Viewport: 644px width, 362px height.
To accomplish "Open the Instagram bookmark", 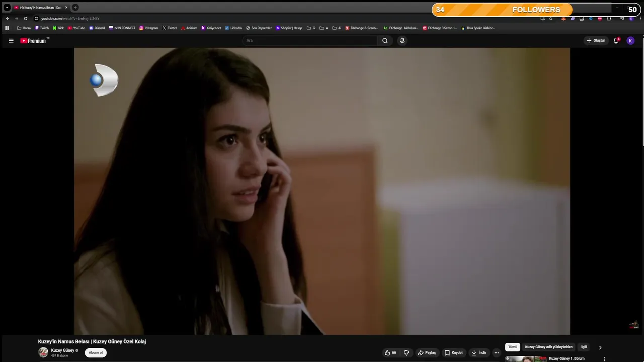I will (x=148, y=28).
